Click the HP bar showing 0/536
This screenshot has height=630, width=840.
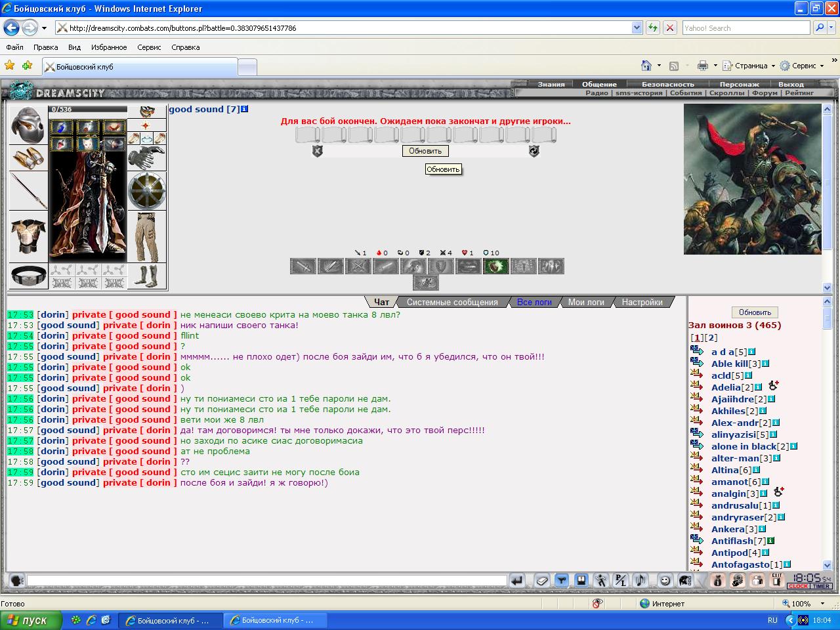(x=88, y=110)
